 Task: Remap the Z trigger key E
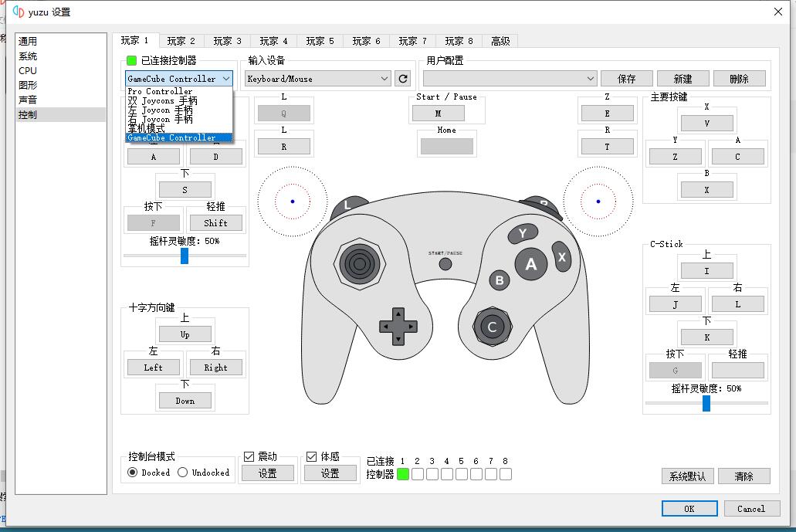607,114
